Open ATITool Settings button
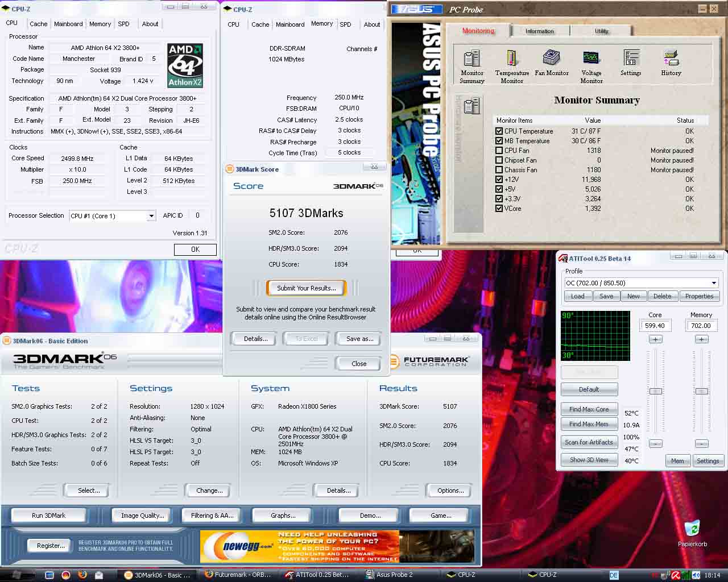728x582 pixels. coord(708,461)
